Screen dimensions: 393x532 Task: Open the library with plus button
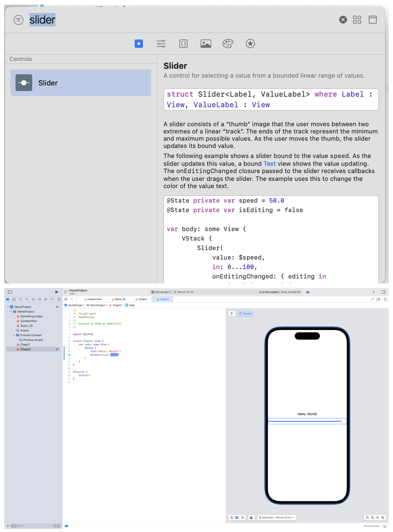click(x=374, y=292)
